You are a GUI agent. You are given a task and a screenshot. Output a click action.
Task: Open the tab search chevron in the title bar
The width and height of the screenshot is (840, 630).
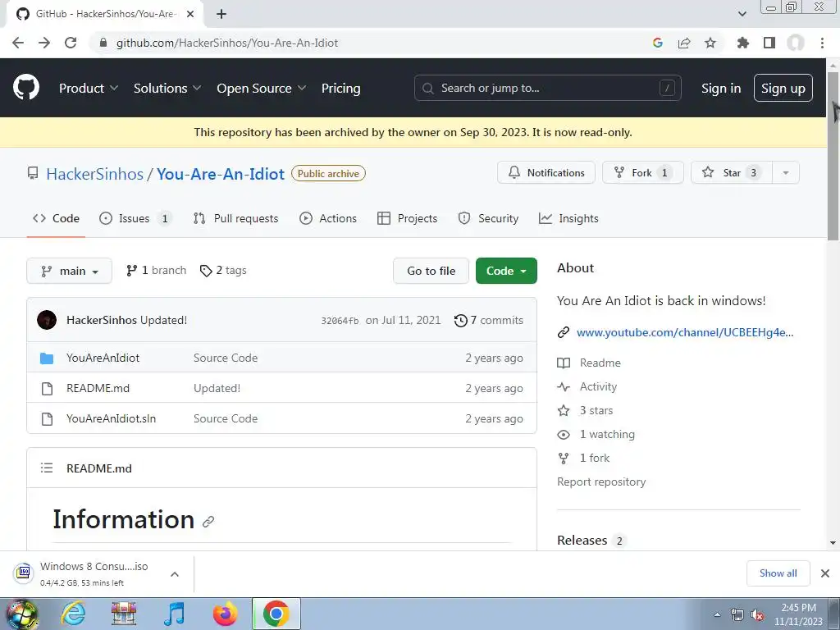742,14
